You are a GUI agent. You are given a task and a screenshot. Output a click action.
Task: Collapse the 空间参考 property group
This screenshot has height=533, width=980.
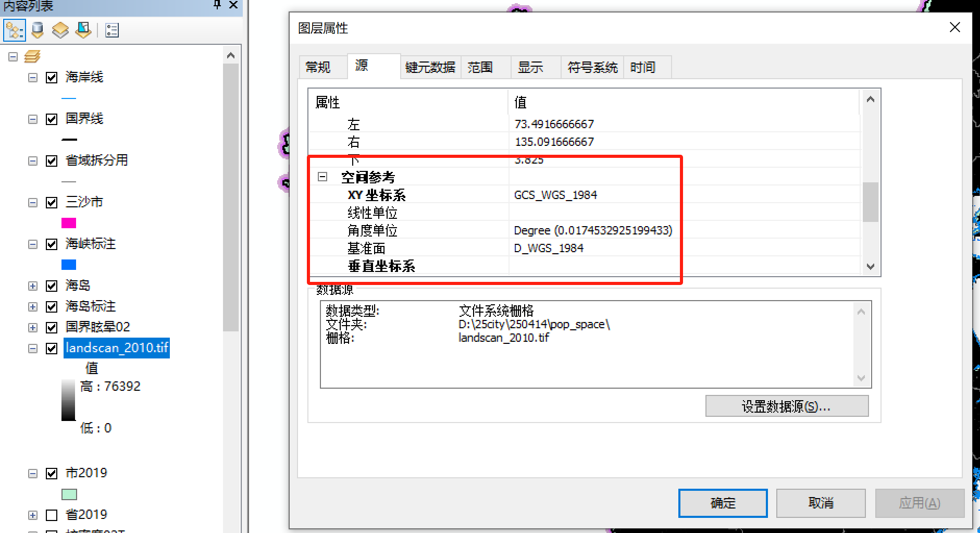(323, 177)
